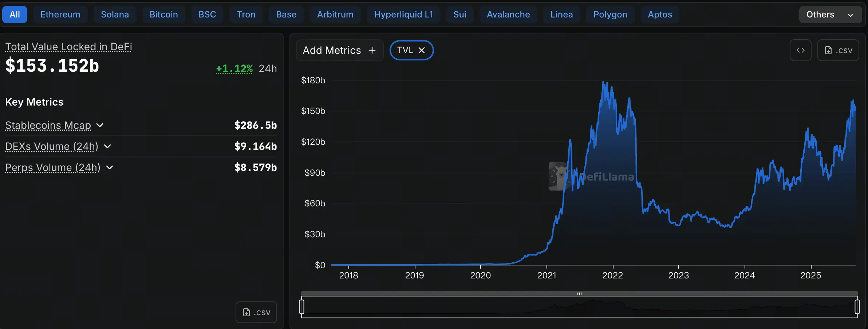Click the Stablecoins Mcap label
Image resolution: width=868 pixels, height=329 pixels.
click(x=48, y=125)
